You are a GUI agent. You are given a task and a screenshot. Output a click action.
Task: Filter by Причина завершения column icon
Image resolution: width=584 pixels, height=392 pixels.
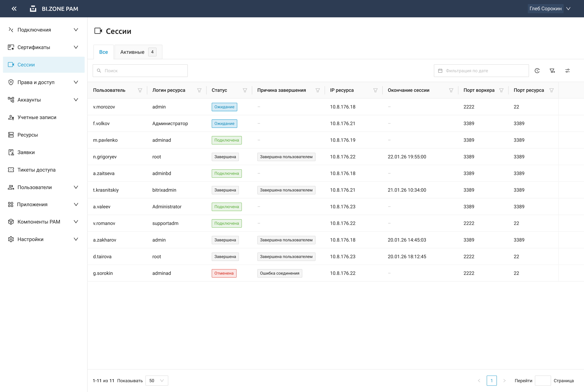click(x=318, y=90)
